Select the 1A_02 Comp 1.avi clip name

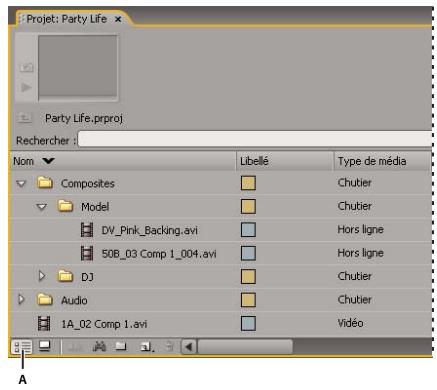[x=104, y=324]
